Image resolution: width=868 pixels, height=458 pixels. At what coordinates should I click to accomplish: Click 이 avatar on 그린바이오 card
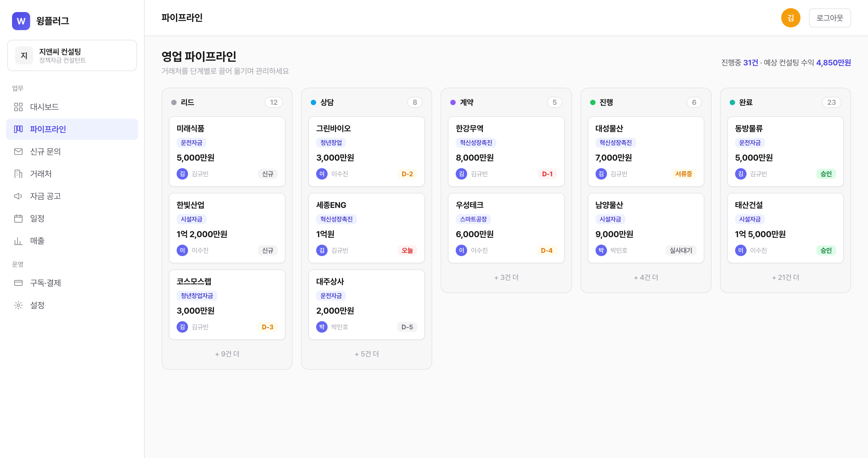(x=322, y=174)
